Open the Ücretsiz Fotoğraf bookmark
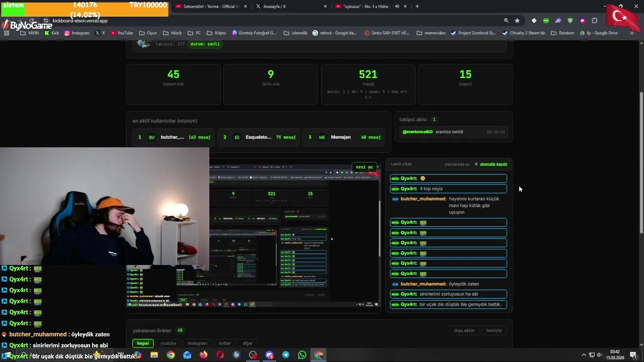 [254, 33]
